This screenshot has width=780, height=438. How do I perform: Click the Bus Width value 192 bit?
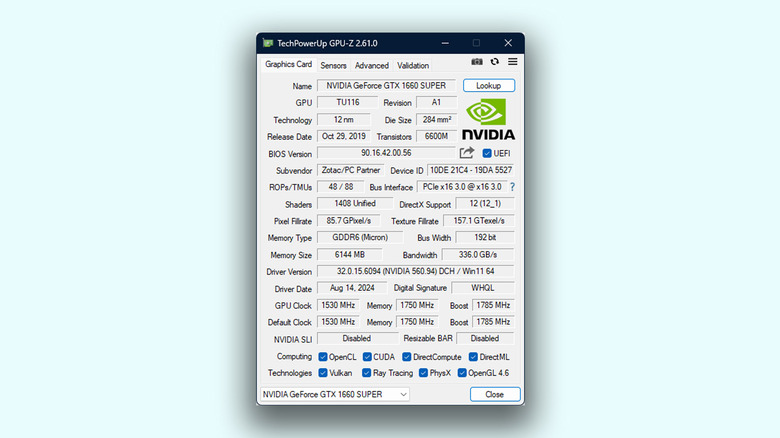click(485, 237)
